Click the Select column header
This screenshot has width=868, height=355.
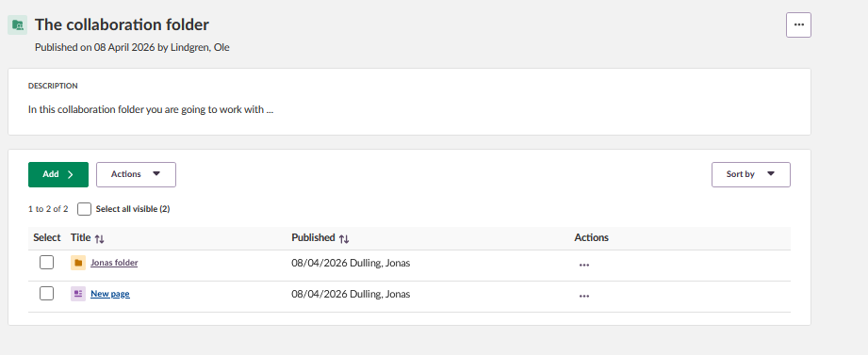[46, 238]
